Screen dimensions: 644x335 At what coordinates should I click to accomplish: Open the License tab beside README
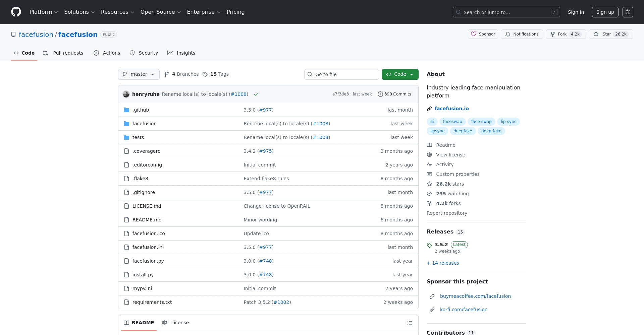(175, 323)
